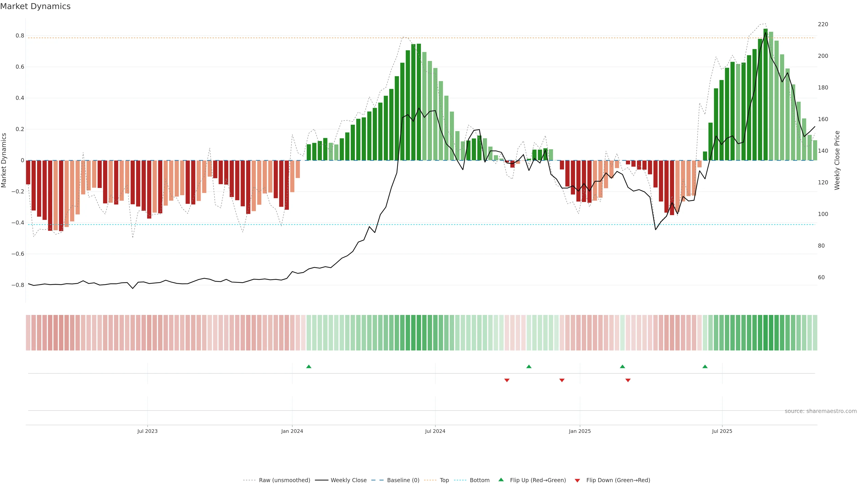Click the green Flip Up triangle legend icon
The height and width of the screenshot is (488, 868).
501,480
